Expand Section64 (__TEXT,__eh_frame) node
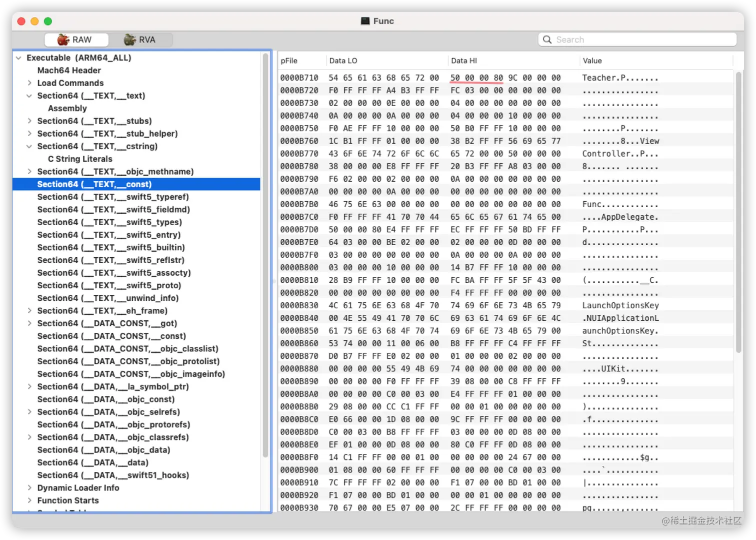The width and height of the screenshot is (756, 540). pos(29,311)
